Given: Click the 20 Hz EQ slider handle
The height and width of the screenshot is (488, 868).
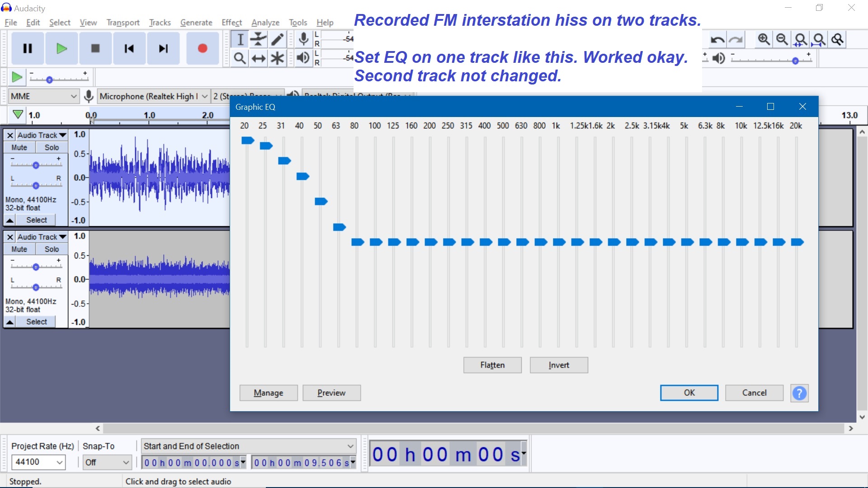Looking at the screenshot, I should 248,141.
